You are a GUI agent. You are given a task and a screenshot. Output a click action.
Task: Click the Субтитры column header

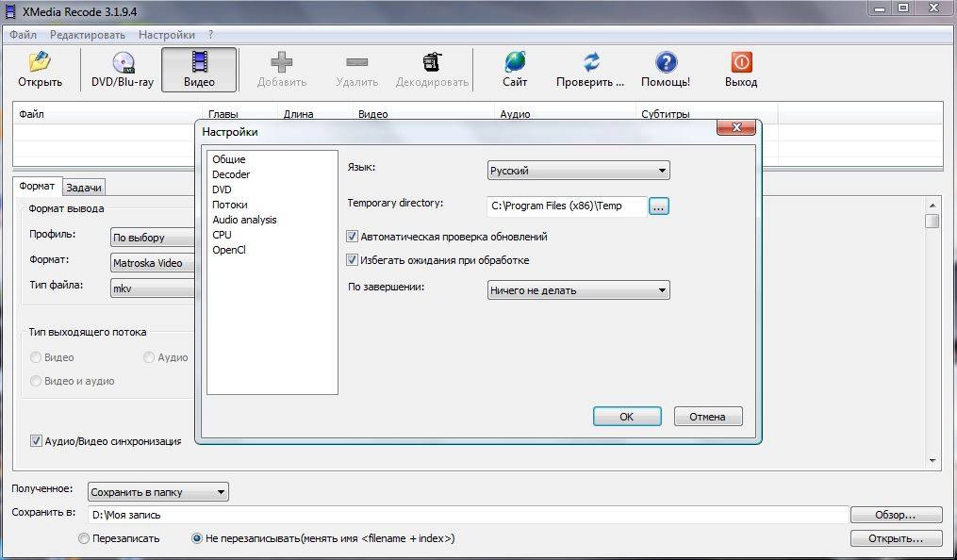click(x=707, y=114)
